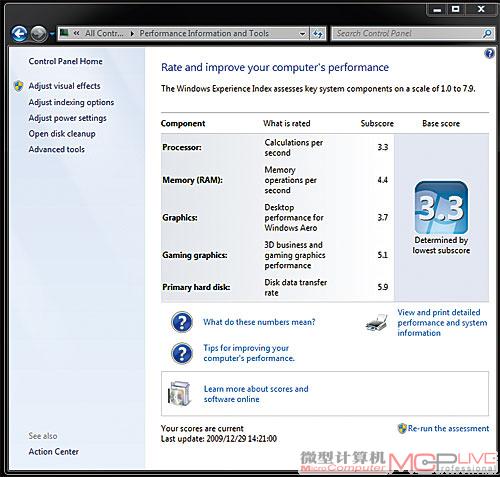Viewport: 500px width, 477px height.
Task: Open the breadcrumb arrow after All Contr...
Action: (132, 33)
